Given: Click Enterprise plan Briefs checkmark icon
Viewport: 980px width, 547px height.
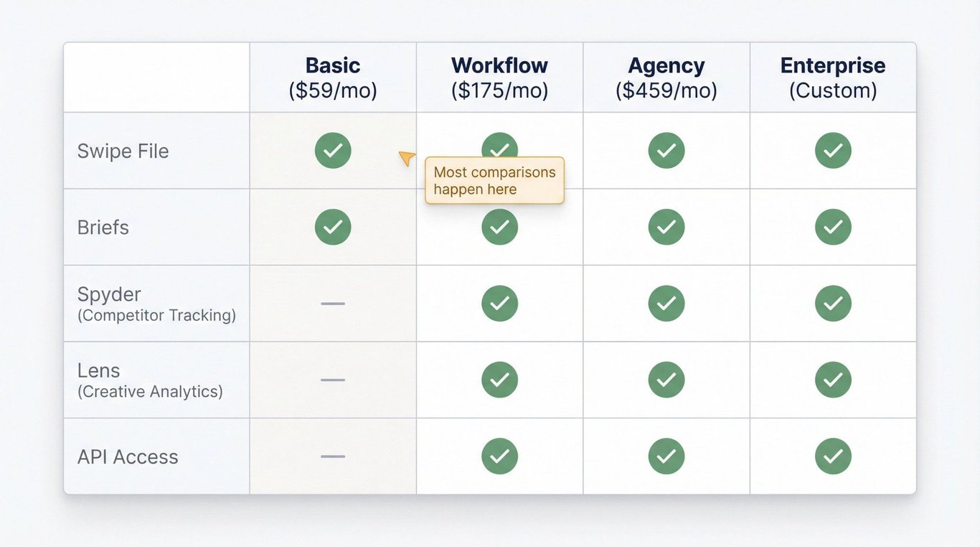Looking at the screenshot, I should pyautogui.click(x=833, y=227).
